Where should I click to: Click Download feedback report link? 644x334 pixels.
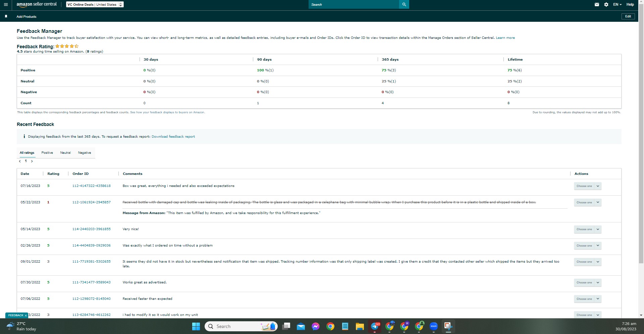173,137
